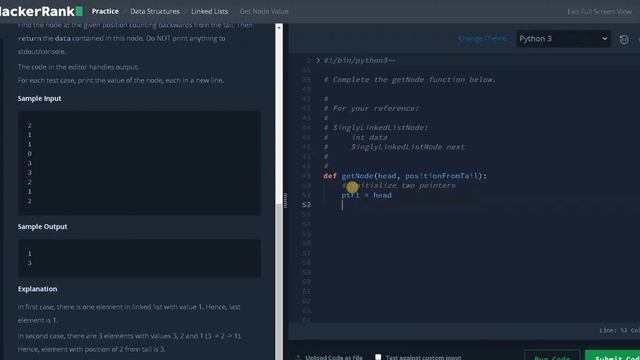Expand the folded code at line 1
Image resolution: width=640 pixels, height=360 pixels.
(x=318, y=60)
